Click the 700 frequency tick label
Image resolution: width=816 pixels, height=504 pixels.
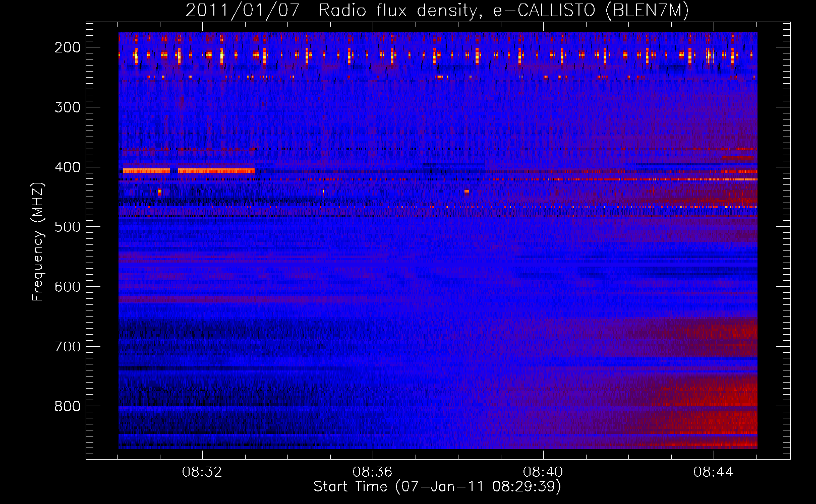(x=68, y=347)
